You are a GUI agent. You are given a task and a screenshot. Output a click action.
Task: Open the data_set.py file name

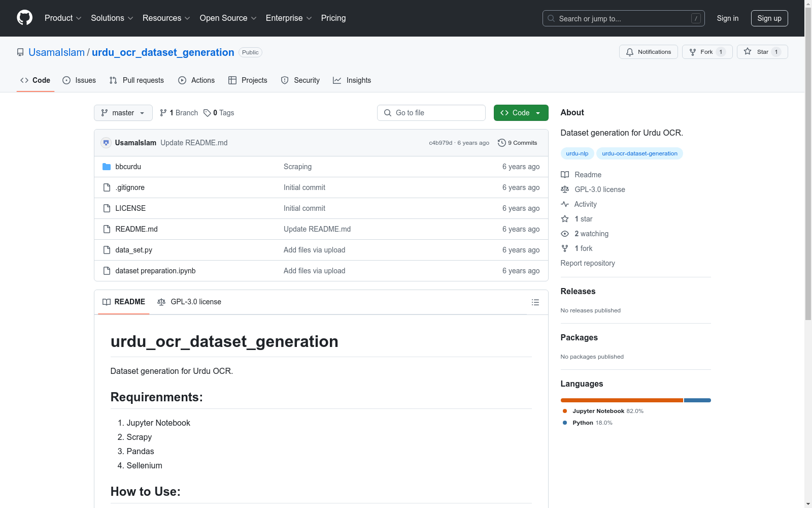click(134, 250)
